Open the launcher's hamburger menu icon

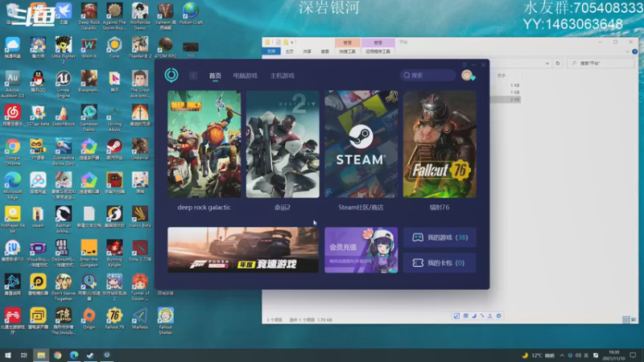(x=464, y=65)
